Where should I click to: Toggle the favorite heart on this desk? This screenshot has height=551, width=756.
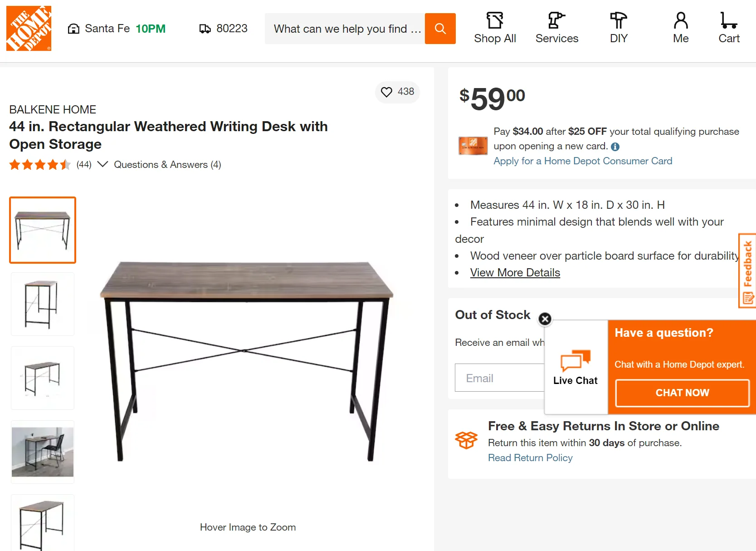coord(386,92)
